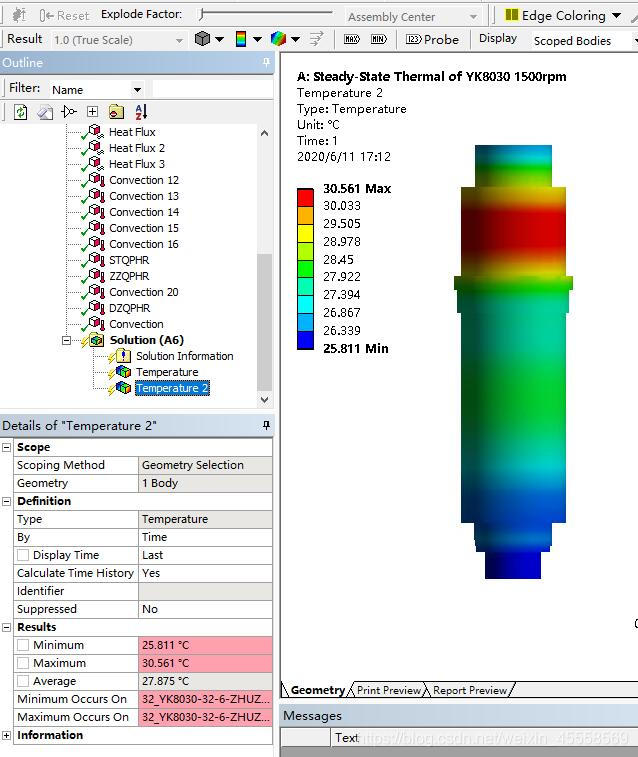The height and width of the screenshot is (757, 638).
Task: Switch to the Report Preview tab
Action: tap(470, 690)
